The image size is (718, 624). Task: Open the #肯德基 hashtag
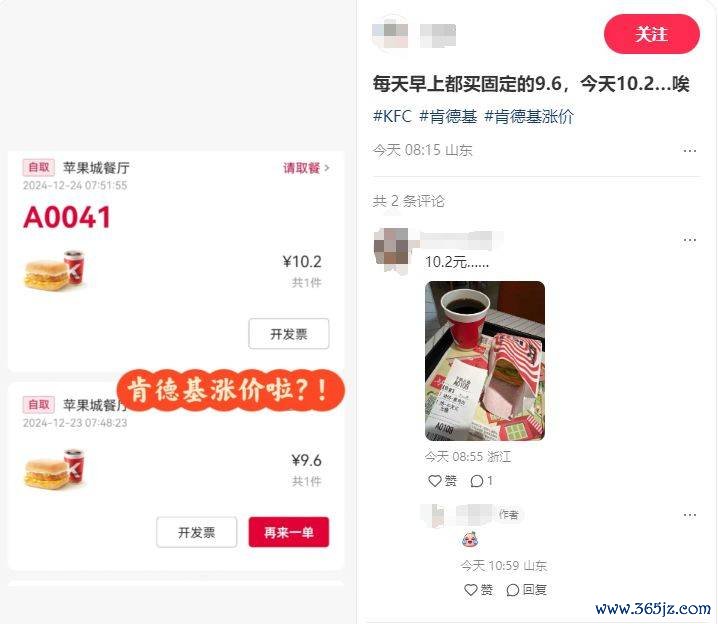pos(448,116)
